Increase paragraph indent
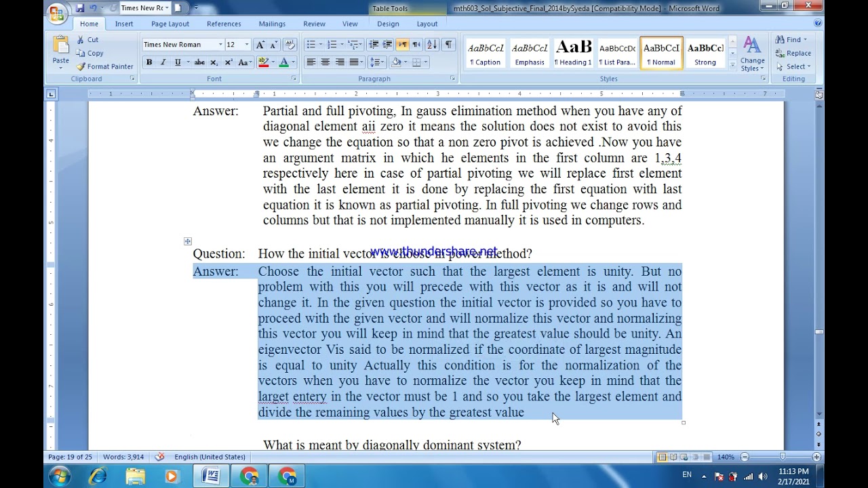868x488 pixels. [387, 45]
